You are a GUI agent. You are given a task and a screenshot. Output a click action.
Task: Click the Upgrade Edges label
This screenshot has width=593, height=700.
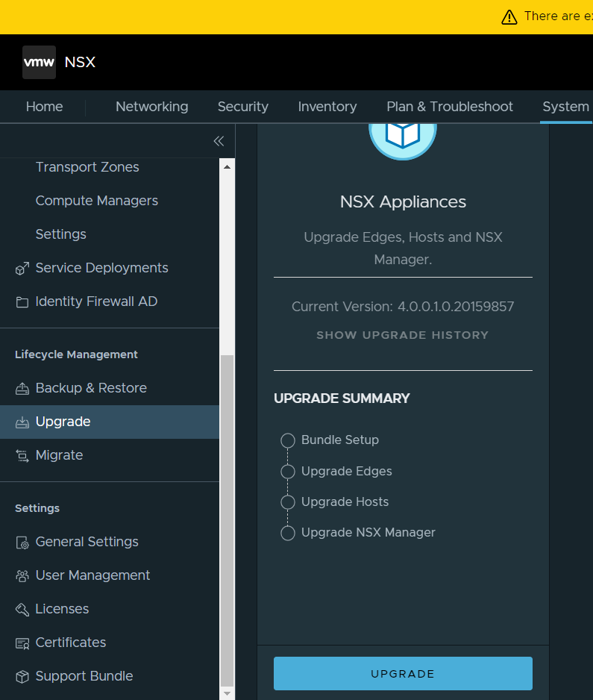click(x=347, y=472)
